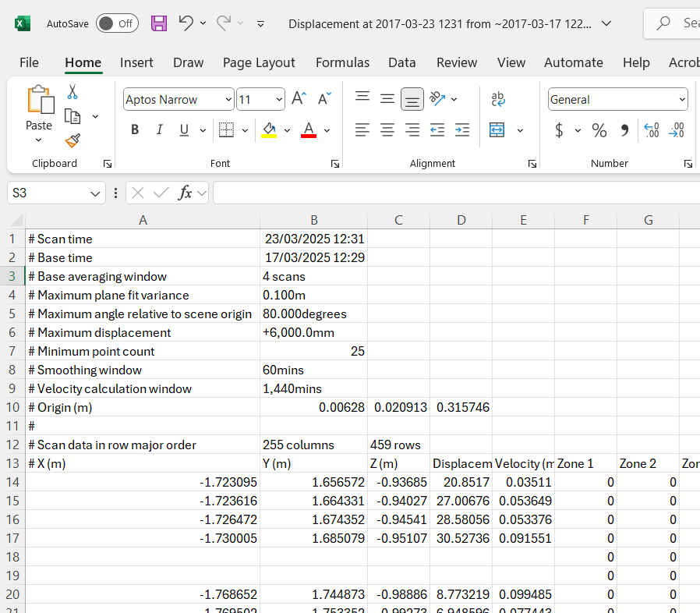Select column A header
Screen dimensions: 700x613
(143, 220)
